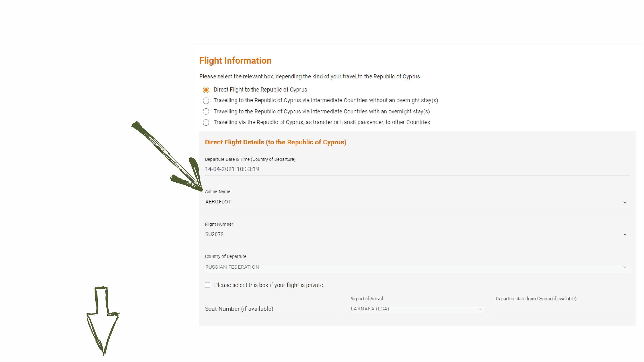This screenshot has width=644, height=362.
Task: Click the Departure date from Cyprus field
Action: click(x=563, y=309)
